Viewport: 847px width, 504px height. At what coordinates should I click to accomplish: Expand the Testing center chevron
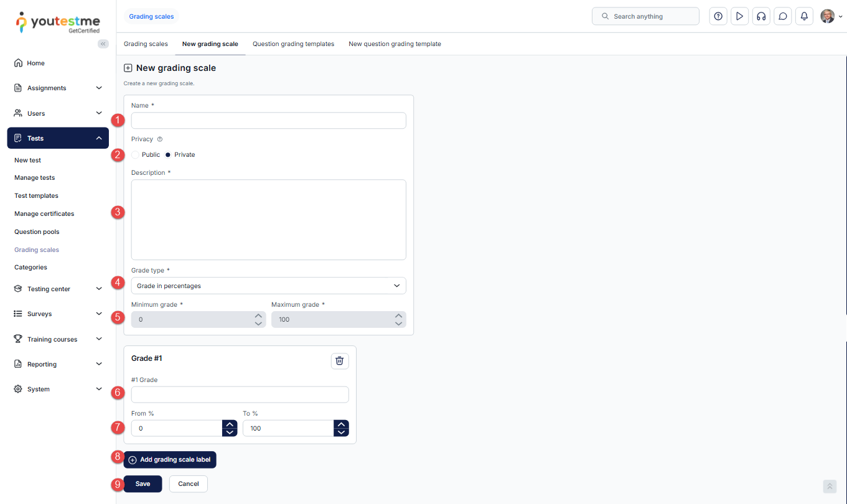(99, 289)
